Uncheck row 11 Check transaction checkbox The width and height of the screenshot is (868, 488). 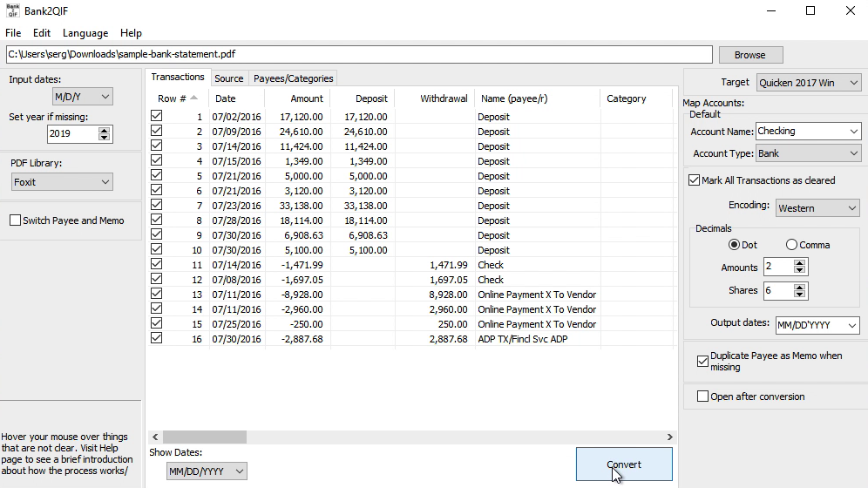coord(157,264)
